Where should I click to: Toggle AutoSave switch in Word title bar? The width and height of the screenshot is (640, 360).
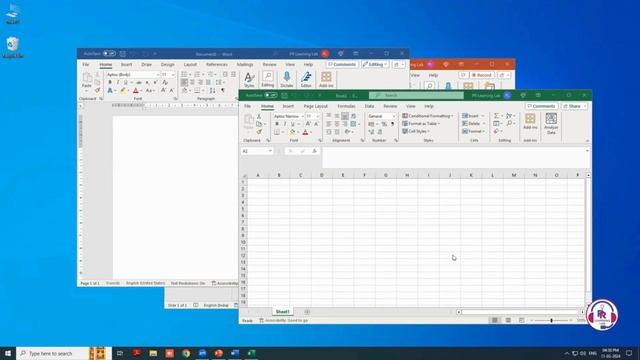point(109,53)
